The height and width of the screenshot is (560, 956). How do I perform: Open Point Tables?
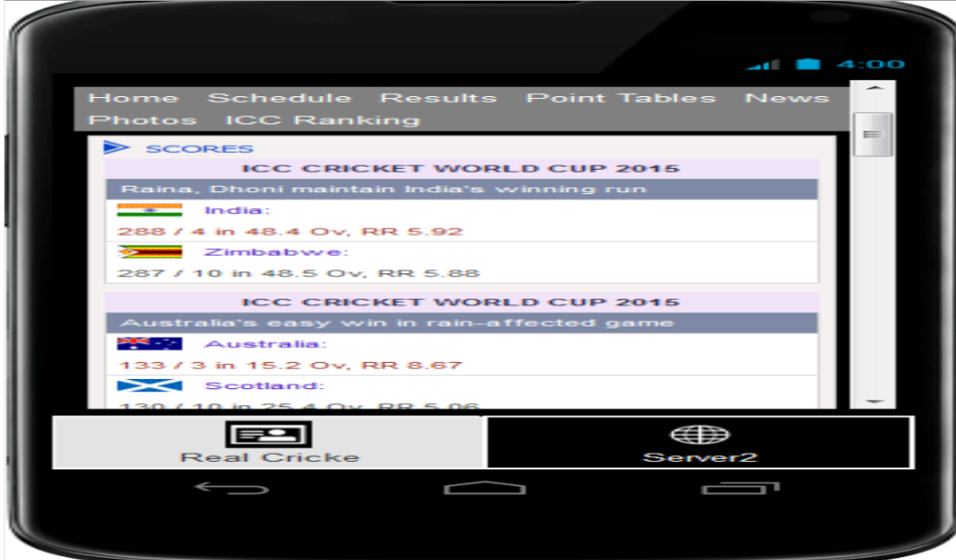621,98
